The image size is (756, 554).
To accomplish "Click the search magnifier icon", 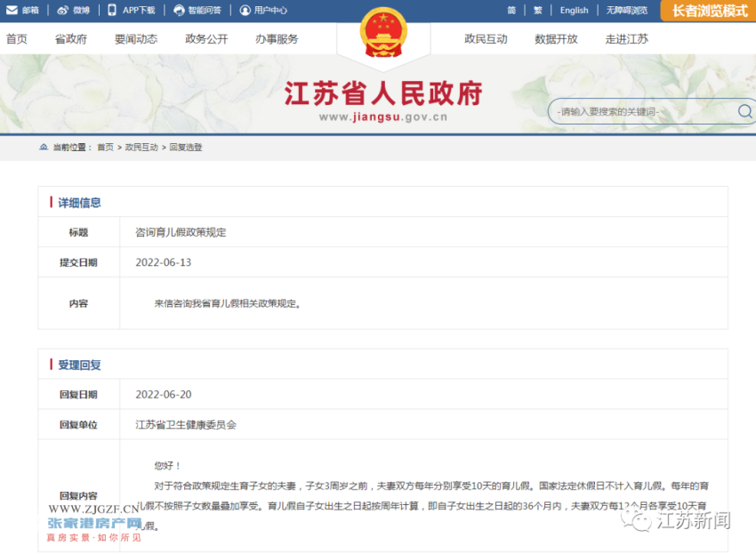I will (745, 111).
